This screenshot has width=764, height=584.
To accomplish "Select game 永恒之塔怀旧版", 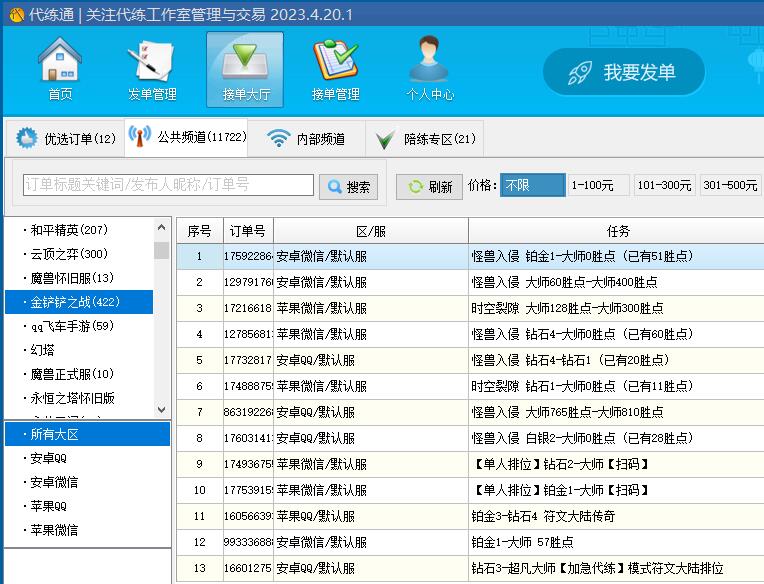I will 79,398.
